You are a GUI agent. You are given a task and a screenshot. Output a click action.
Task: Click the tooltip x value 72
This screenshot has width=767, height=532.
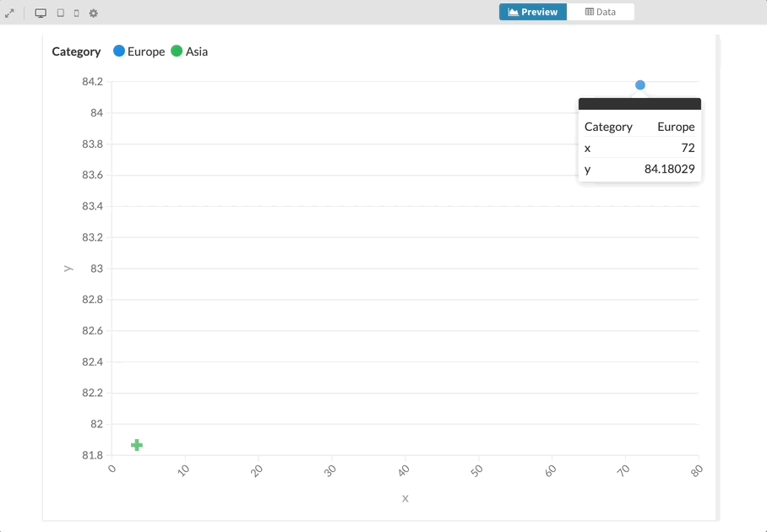pos(688,148)
